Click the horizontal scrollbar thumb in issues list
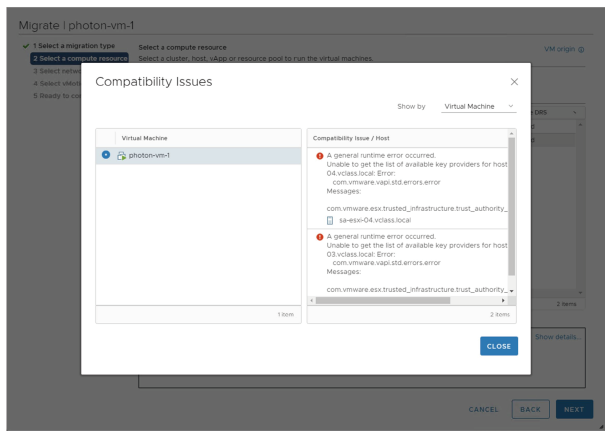The height and width of the screenshot is (438, 612). pyautogui.click(x=382, y=300)
